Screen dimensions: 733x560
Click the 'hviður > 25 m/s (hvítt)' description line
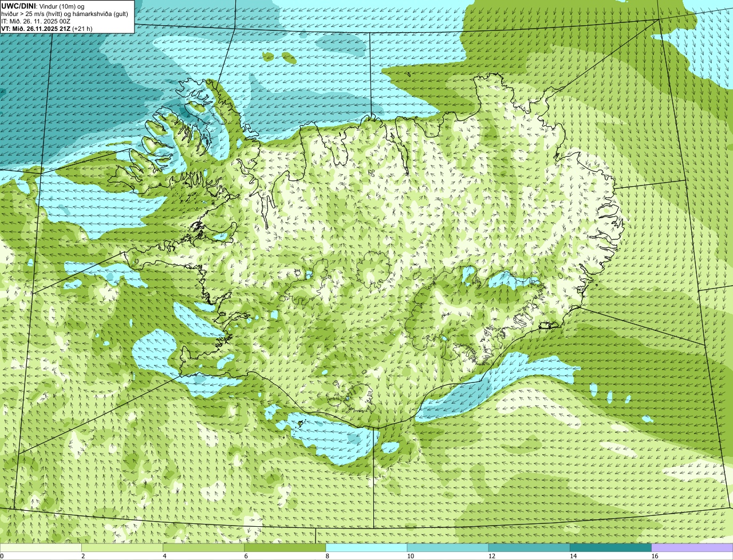pos(65,14)
